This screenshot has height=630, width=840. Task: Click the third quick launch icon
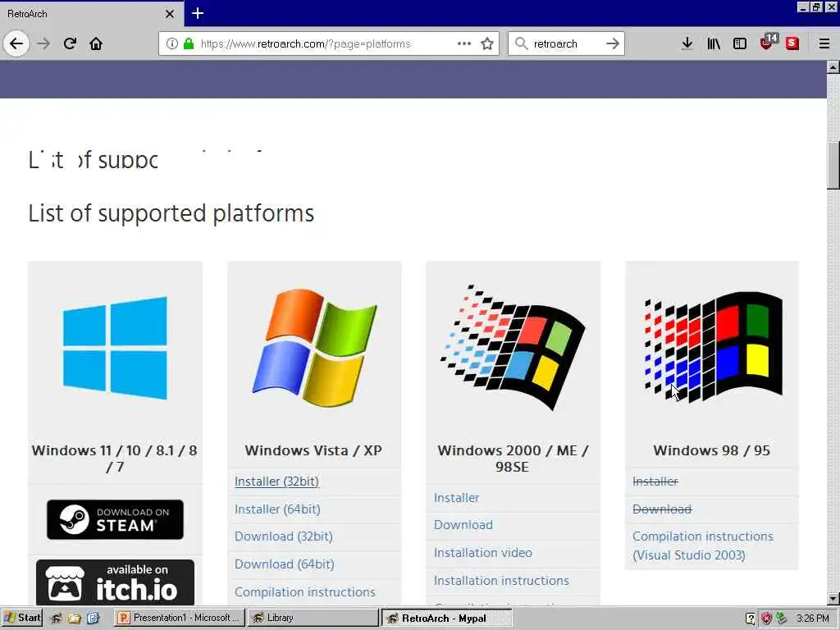(x=93, y=619)
